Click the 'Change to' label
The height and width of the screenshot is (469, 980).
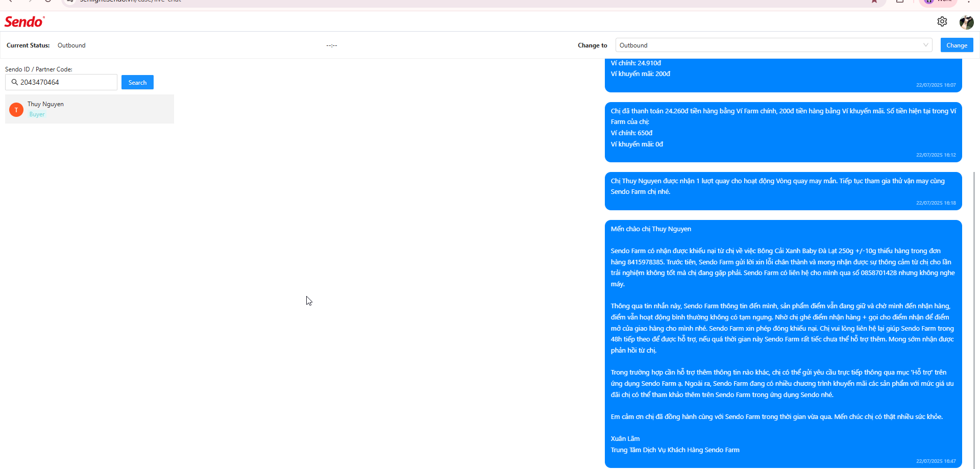point(593,45)
